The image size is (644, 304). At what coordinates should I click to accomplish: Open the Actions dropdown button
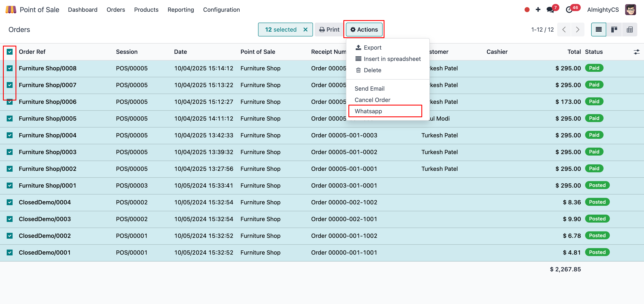coord(364,30)
